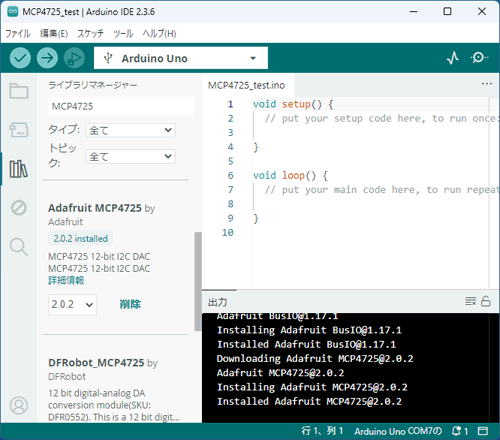Open the スケッチ menu
500x440 pixels.
point(90,33)
